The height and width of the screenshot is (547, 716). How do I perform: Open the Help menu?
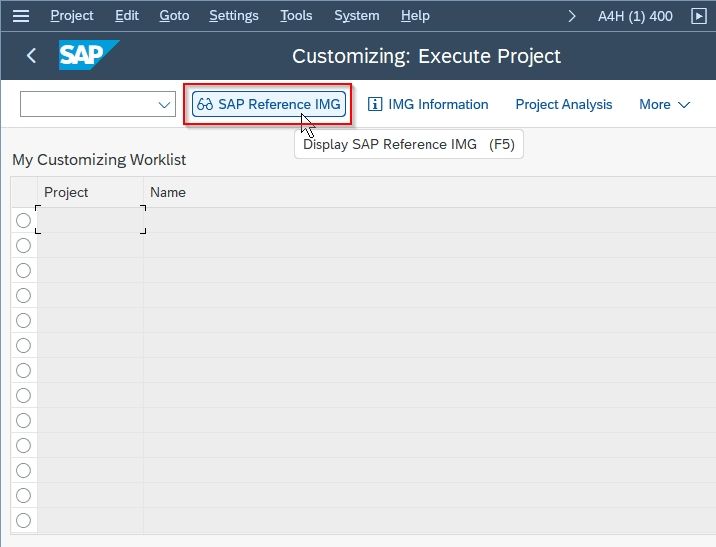coord(415,16)
